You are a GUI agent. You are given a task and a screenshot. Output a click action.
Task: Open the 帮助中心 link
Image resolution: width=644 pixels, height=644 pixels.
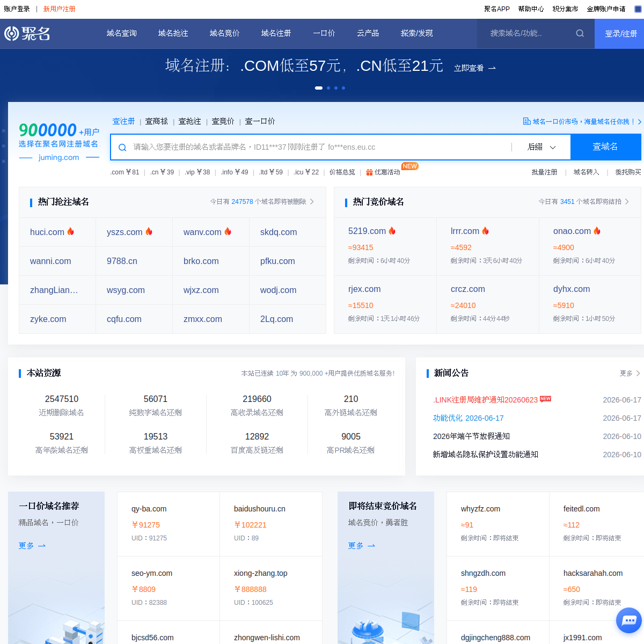pos(531,9)
